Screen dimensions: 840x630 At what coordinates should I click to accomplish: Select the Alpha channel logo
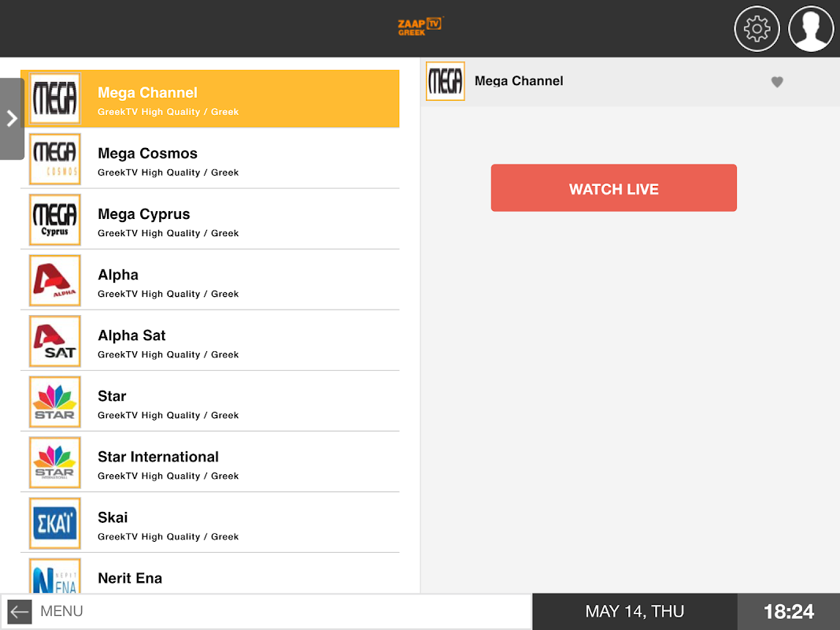click(x=55, y=280)
